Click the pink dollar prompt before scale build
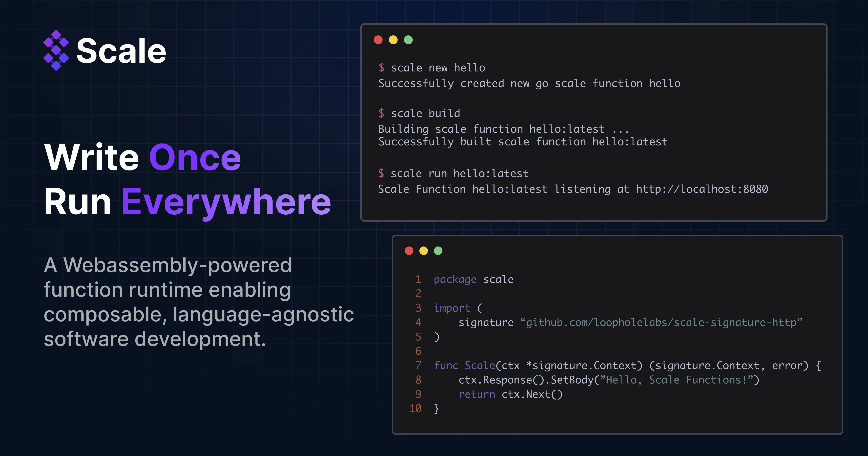The width and height of the screenshot is (868, 456). [x=382, y=113]
